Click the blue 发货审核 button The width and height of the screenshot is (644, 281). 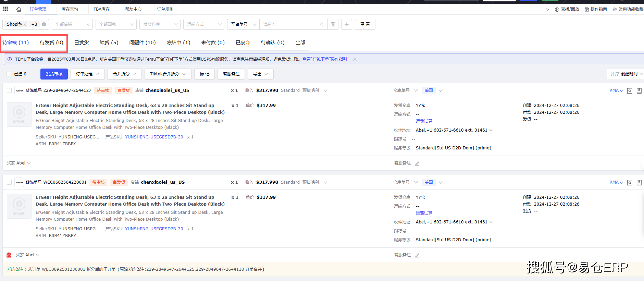[54, 74]
